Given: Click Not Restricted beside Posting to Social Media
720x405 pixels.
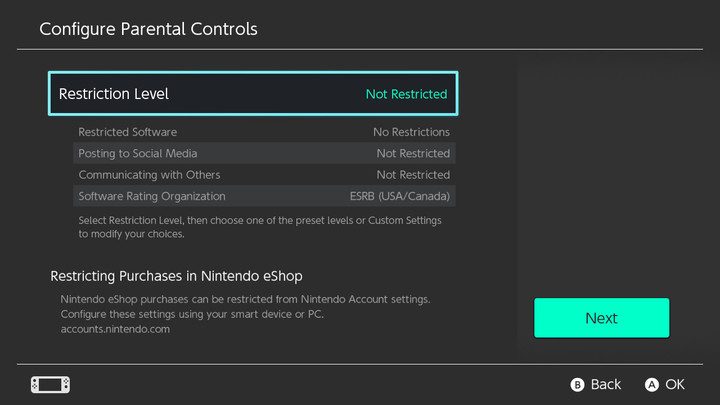Looking at the screenshot, I should pyautogui.click(x=413, y=153).
